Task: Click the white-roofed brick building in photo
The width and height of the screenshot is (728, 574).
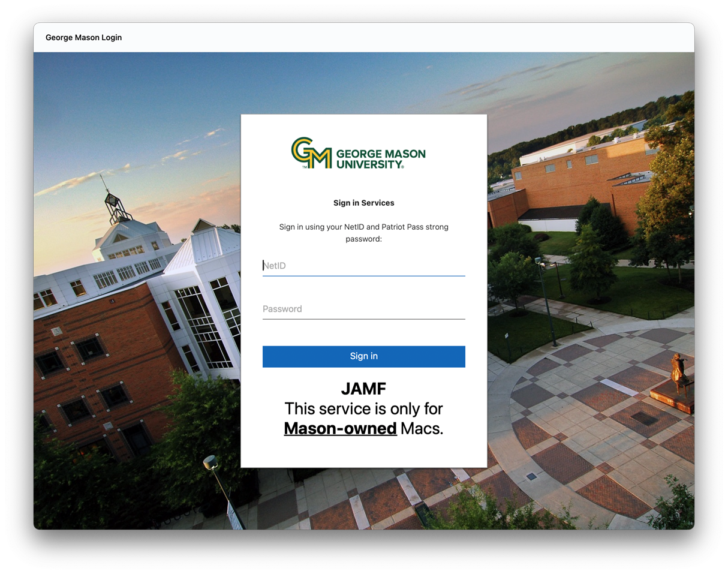Action: point(576,174)
